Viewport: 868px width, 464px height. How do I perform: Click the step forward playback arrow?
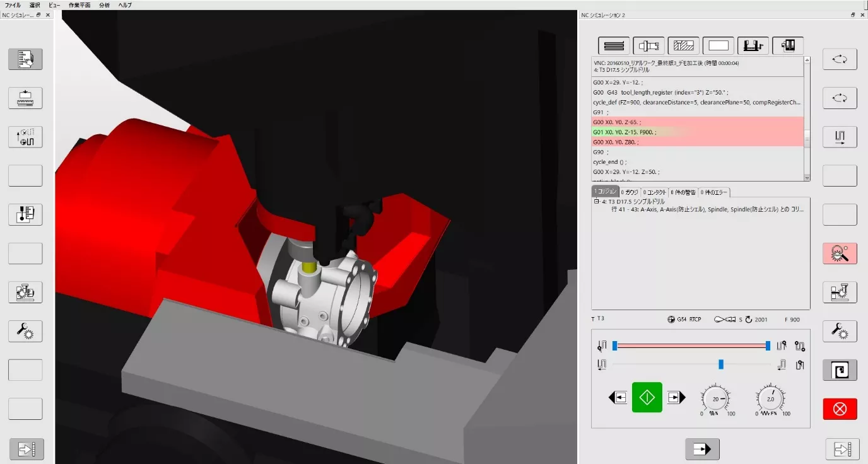[677, 397]
